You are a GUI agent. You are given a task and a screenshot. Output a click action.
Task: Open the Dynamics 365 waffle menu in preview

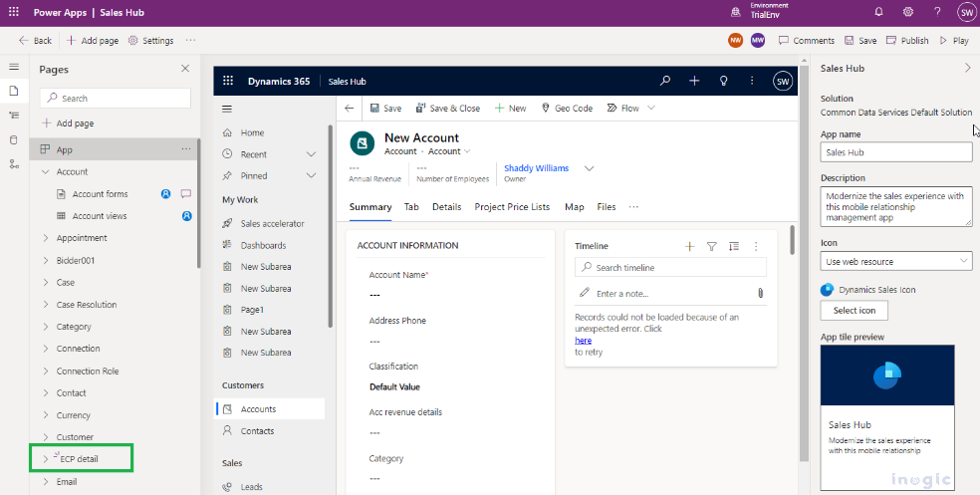pos(228,81)
